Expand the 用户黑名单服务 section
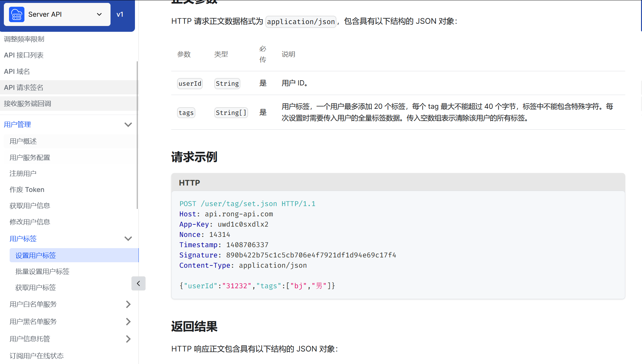Viewport: 642px width, 364px height. pos(128,321)
